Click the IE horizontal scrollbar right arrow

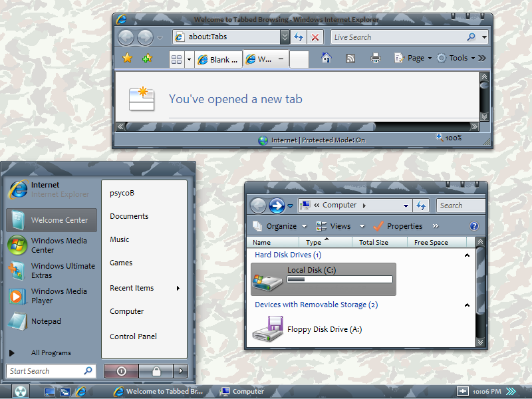pos(474,127)
